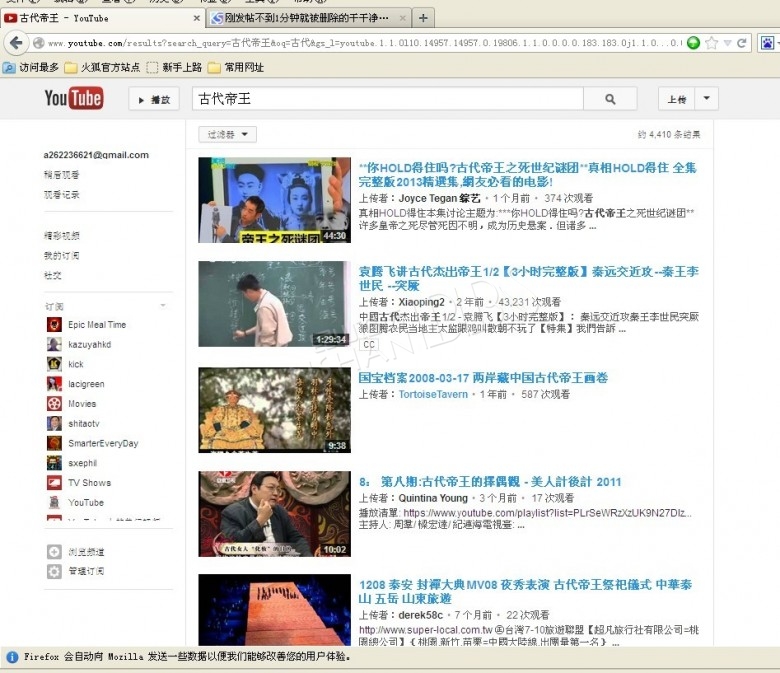Open the dropdown arrow next to 上传
Image resolution: width=780 pixels, height=673 pixels.
pos(706,98)
